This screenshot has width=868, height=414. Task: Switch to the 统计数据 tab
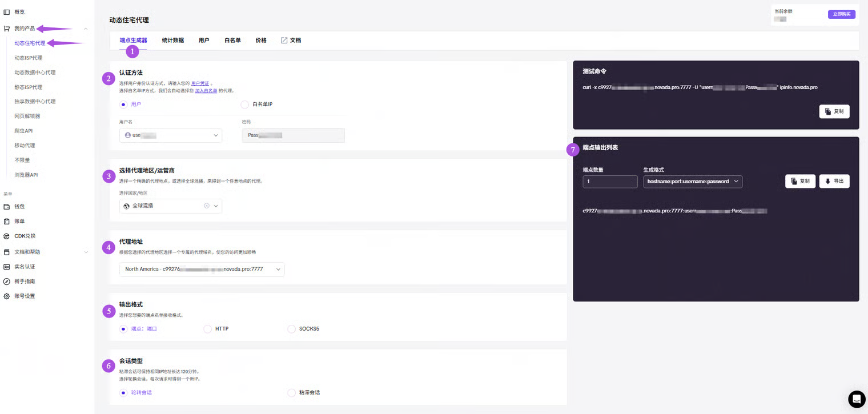172,41
